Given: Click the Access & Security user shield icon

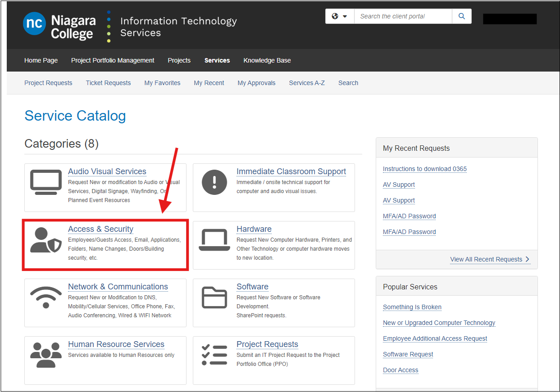Looking at the screenshot, I should [46, 240].
